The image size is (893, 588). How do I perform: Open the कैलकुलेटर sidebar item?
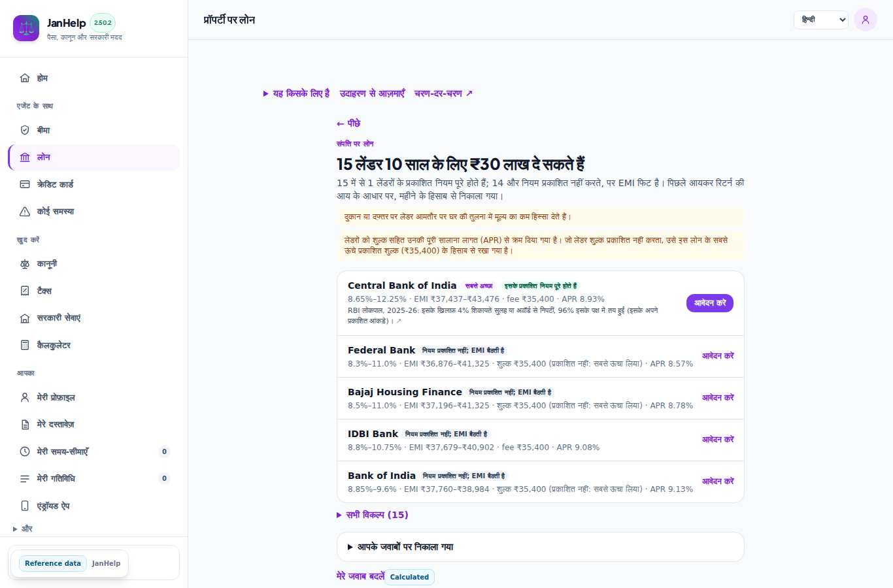(93, 345)
